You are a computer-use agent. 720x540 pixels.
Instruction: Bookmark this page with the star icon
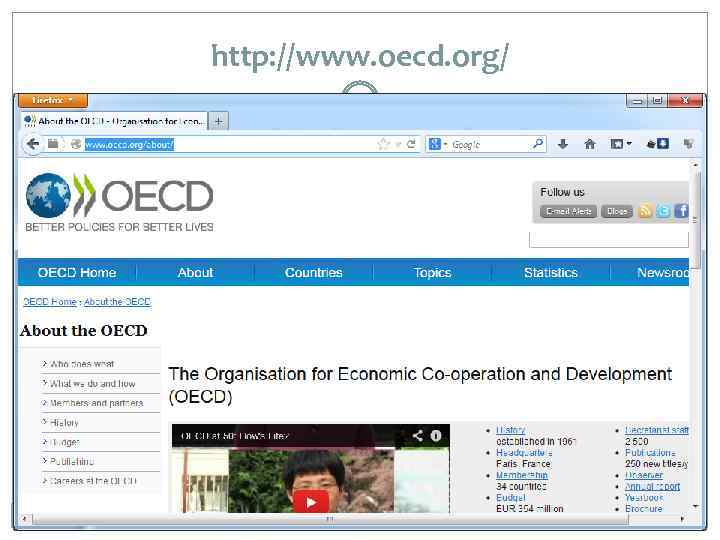point(382,144)
